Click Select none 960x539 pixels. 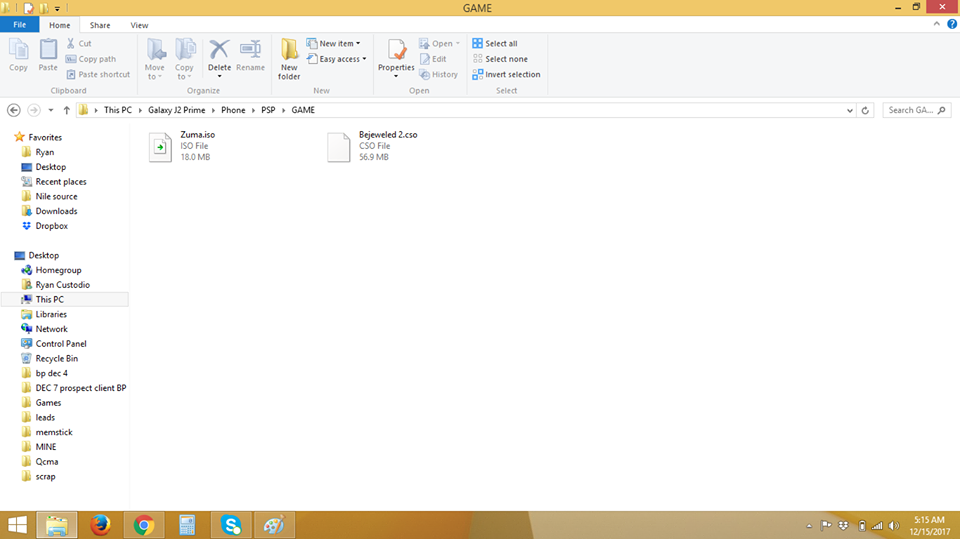click(500, 59)
